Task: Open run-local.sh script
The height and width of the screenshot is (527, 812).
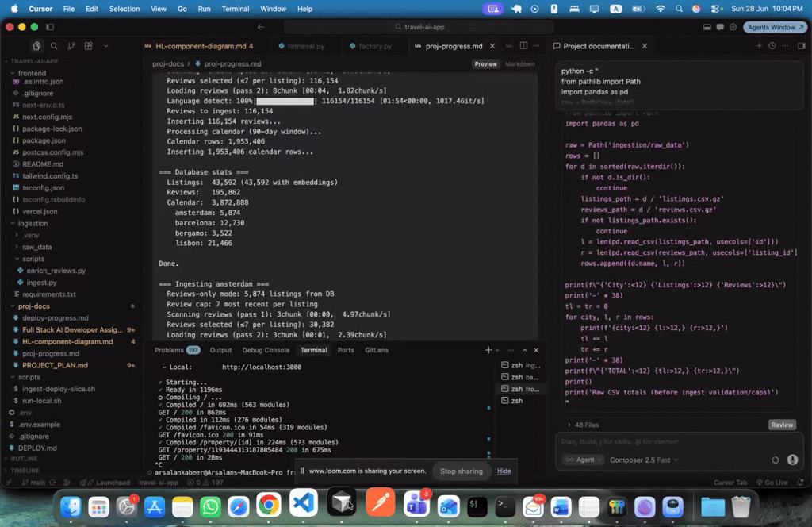Action: tap(41, 401)
